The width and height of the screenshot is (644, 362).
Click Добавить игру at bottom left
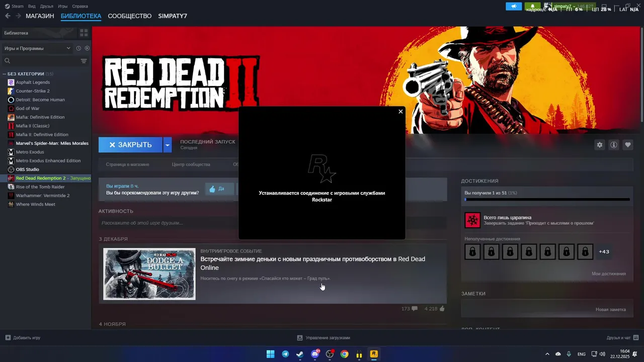(23, 338)
